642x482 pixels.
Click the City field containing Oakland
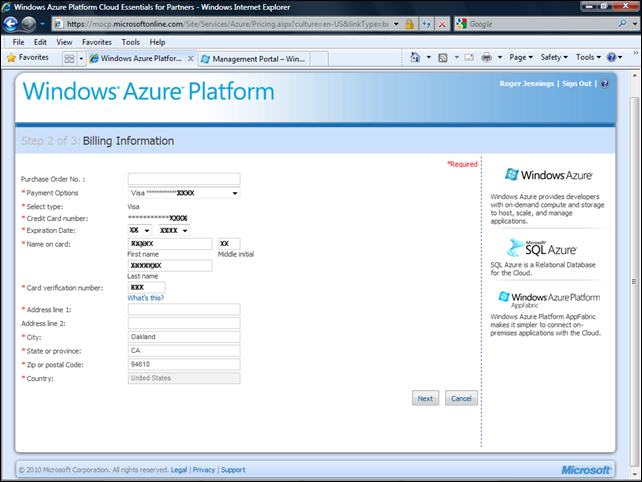[184, 337]
